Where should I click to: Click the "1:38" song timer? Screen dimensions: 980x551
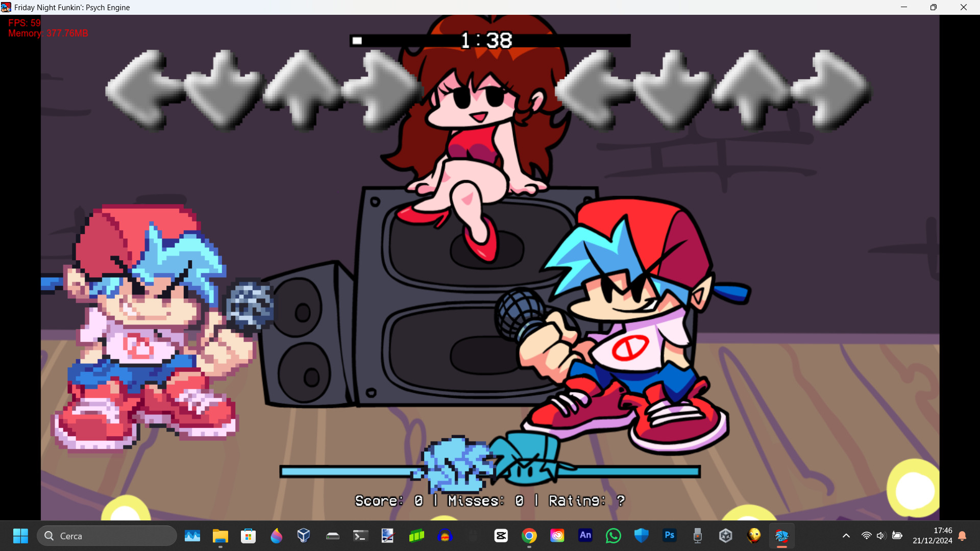pyautogui.click(x=486, y=41)
